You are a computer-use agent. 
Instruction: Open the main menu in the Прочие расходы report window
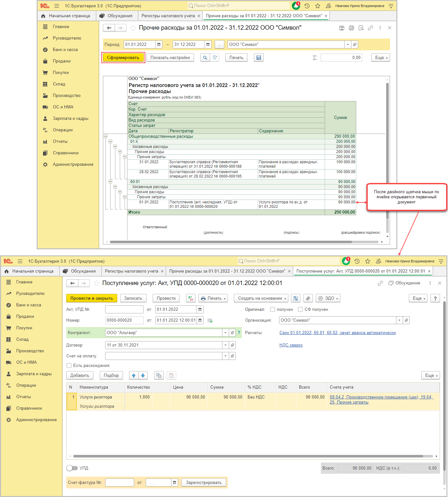[x=57, y=6]
